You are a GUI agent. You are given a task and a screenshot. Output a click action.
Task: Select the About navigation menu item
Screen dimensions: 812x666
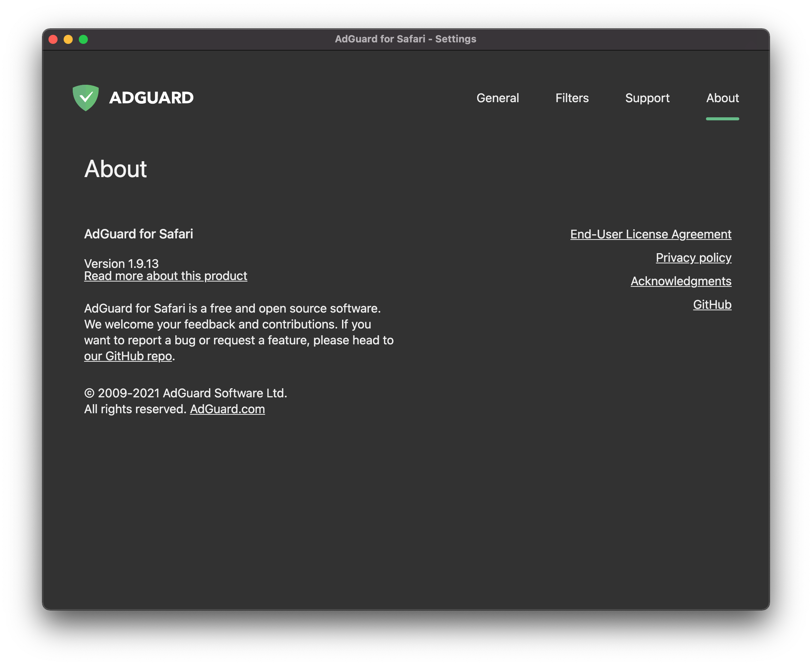click(723, 98)
